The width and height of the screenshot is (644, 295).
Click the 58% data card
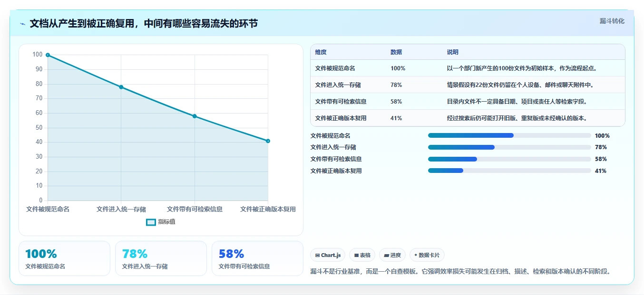(257, 258)
